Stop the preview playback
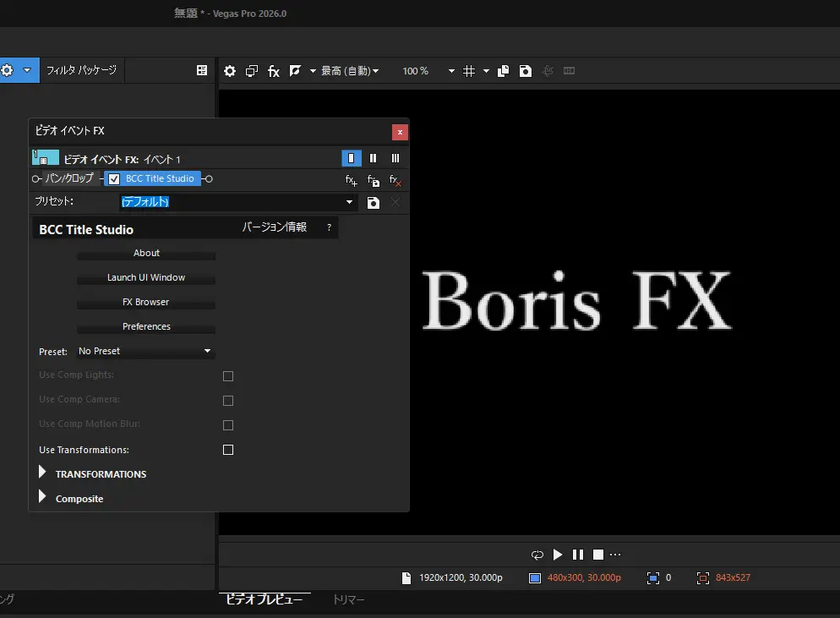 [x=598, y=555]
